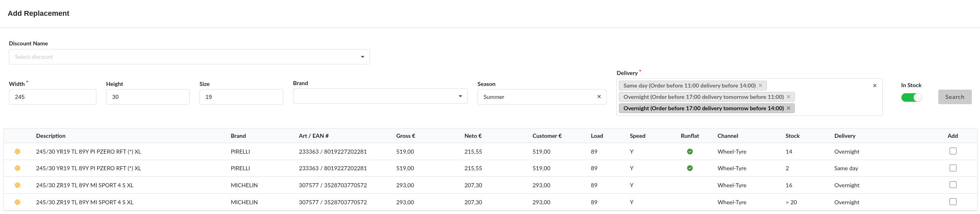This screenshot has height=214, width=980.
Task: Remove Overnight before 11:00 delivery tag
Action: [x=788, y=97]
